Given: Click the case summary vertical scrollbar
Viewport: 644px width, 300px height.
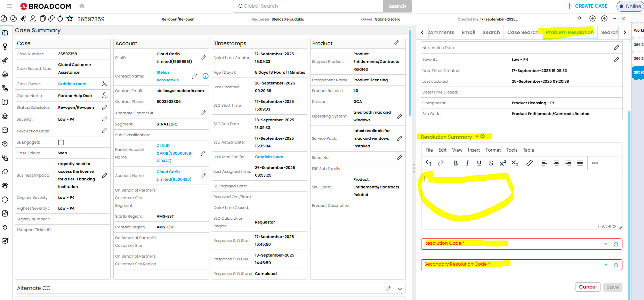Looking at the screenshot, I should [x=410, y=73].
